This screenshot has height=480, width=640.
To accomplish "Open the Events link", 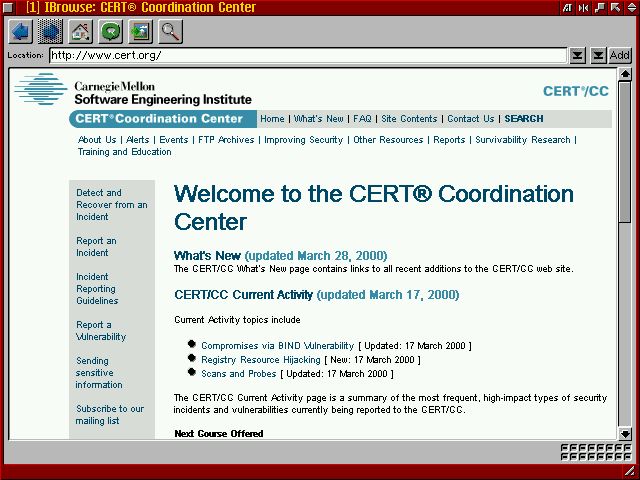I will [173, 140].
